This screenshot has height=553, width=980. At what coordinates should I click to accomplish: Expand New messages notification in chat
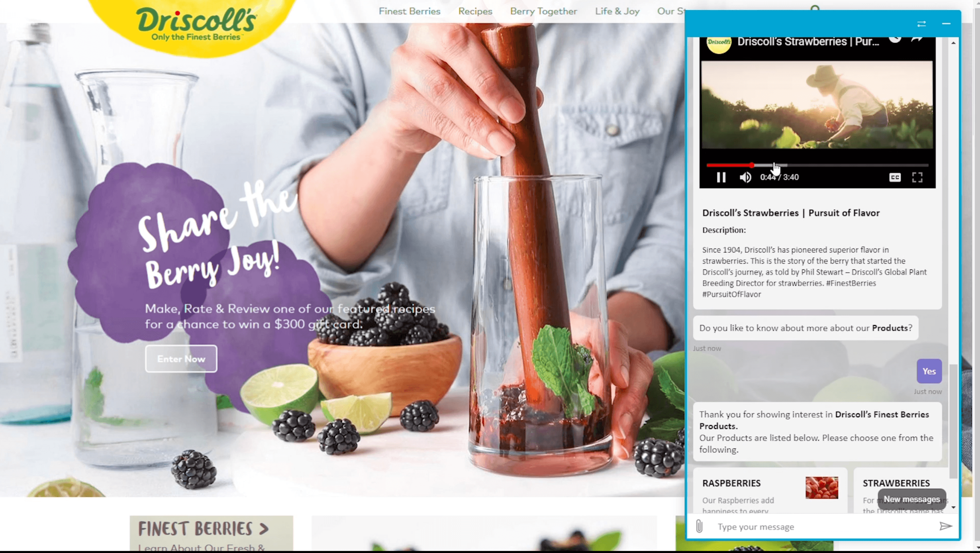[x=911, y=499]
